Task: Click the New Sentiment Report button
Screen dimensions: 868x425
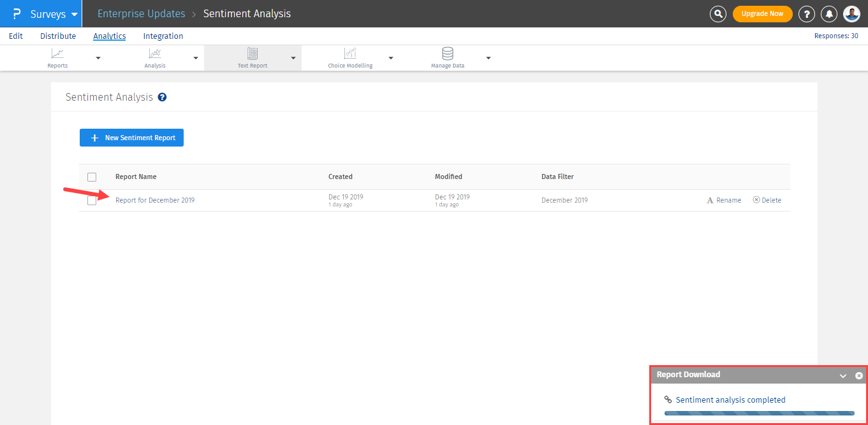Action: [x=131, y=138]
